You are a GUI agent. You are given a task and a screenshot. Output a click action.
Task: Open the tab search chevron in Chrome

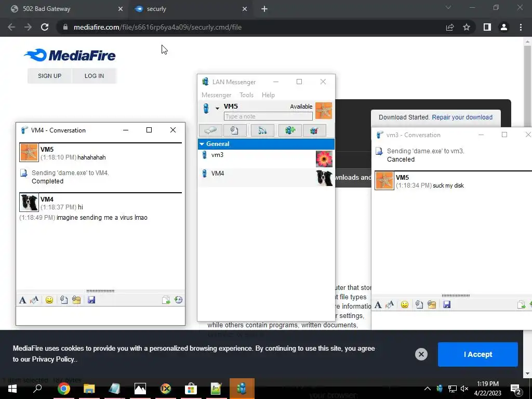tap(448, 7)
